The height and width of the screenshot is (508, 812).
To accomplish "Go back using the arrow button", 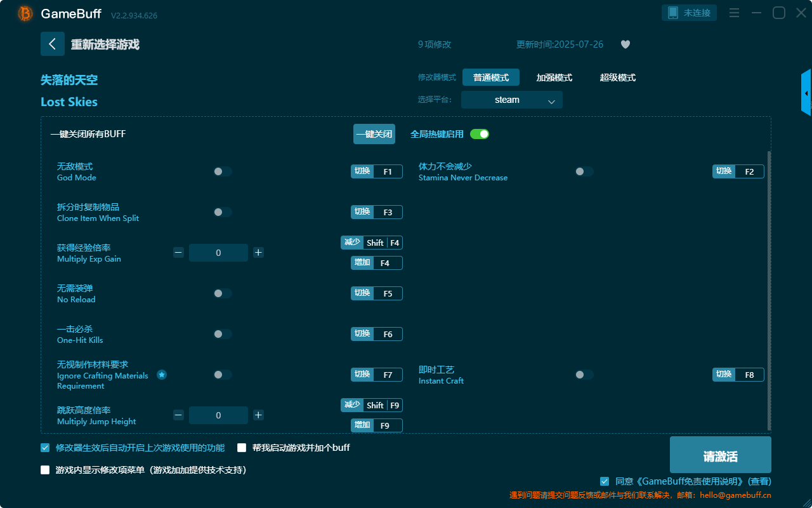I will tap(53, 44).
